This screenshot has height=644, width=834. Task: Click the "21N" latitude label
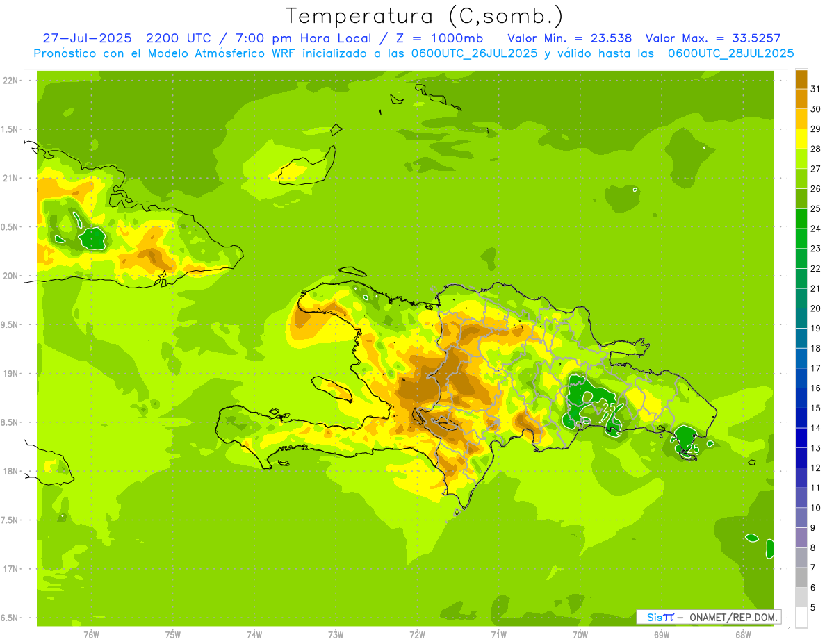(11, 179)
